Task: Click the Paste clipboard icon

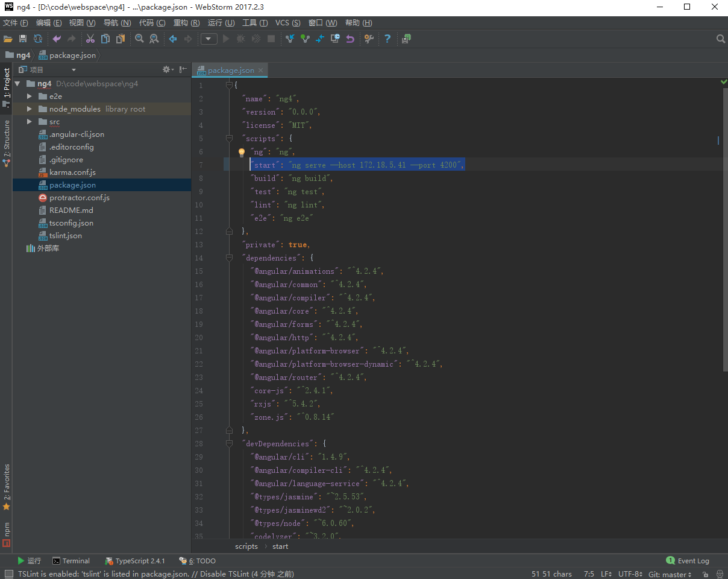Action: coord(121,39)
